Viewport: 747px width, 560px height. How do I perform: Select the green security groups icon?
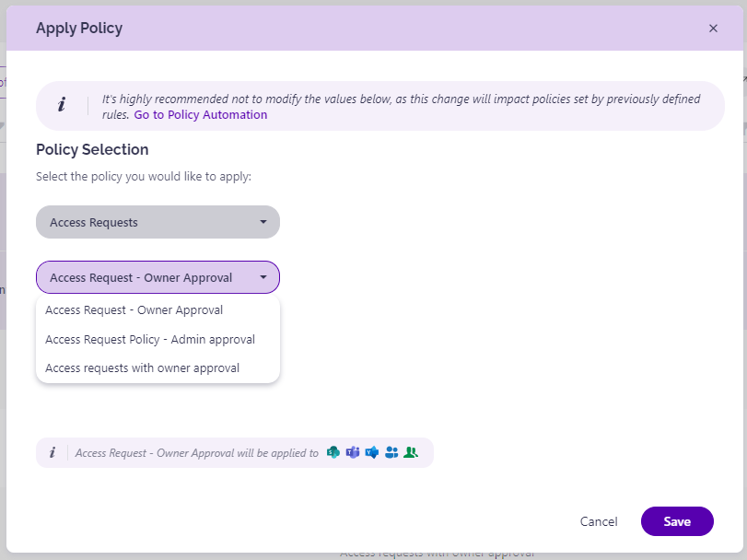click(411, 452)
